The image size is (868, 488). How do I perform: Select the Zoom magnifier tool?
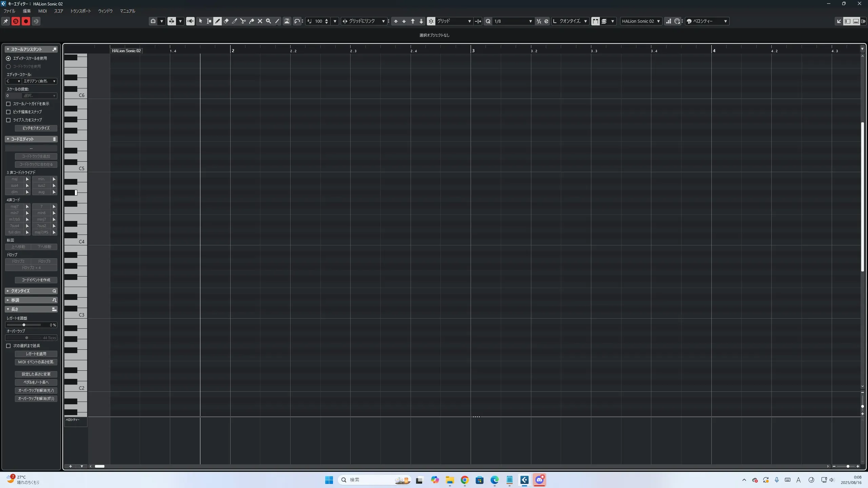[269, 21]
